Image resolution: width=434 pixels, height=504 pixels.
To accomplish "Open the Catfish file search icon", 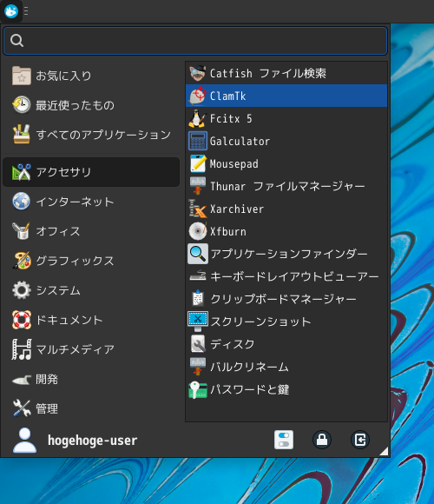I will coord(197,73).
